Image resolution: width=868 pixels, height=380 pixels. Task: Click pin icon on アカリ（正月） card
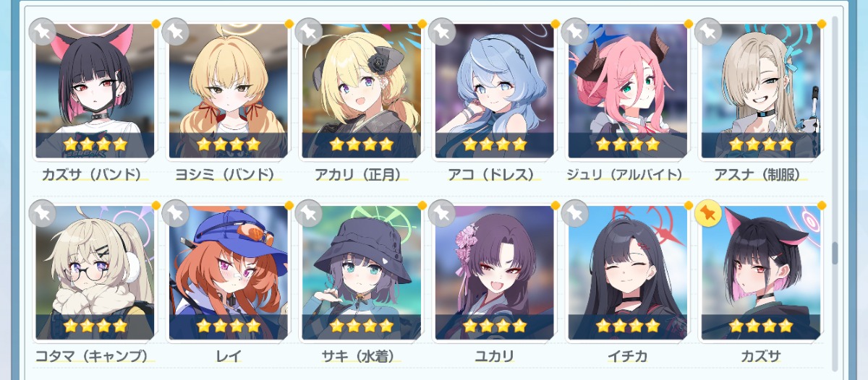click(308, 31)
